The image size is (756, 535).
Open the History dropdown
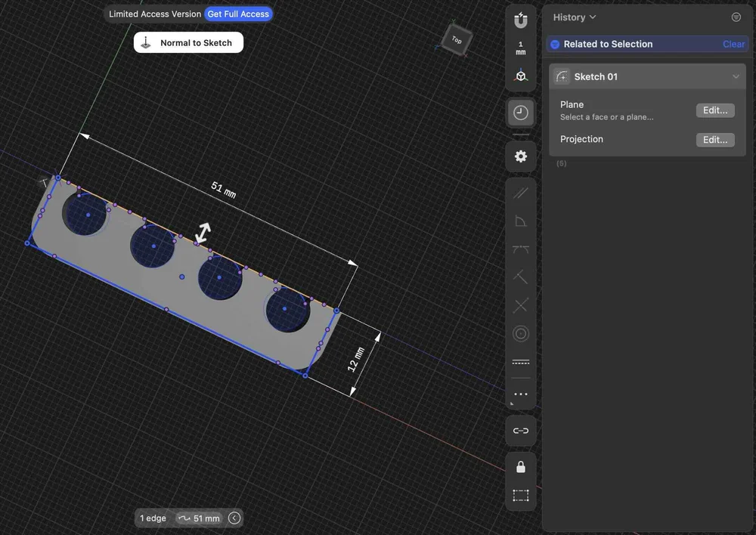pyautogui.click(x=575, y=17)
